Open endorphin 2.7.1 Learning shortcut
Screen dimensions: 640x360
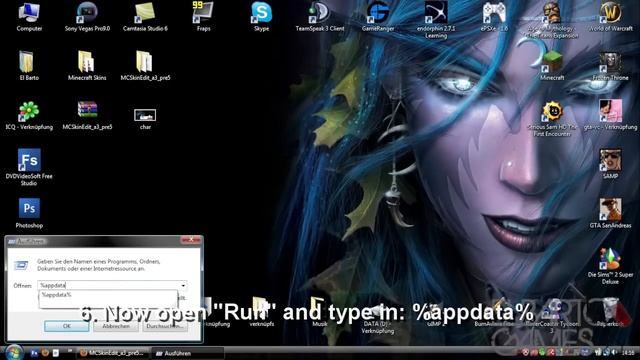pyautogui.click(x=436, y=20)
